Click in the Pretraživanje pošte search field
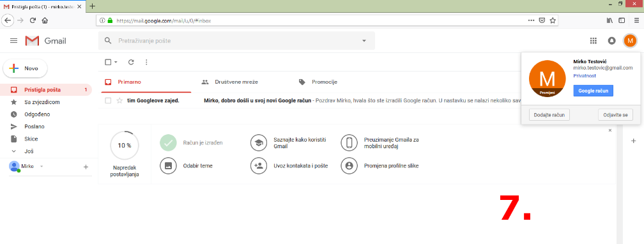The width and height of the screenshot is (644, 244). [x=236, y=41]
